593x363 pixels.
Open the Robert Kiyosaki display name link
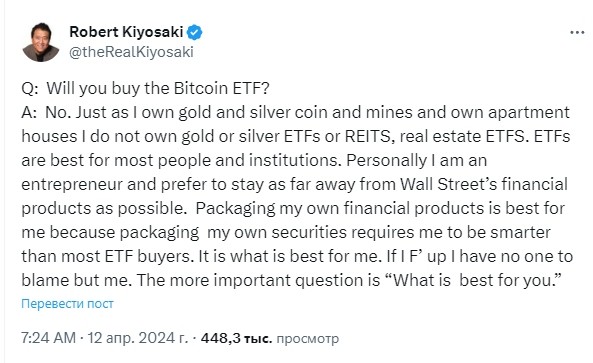pos(126,32)
